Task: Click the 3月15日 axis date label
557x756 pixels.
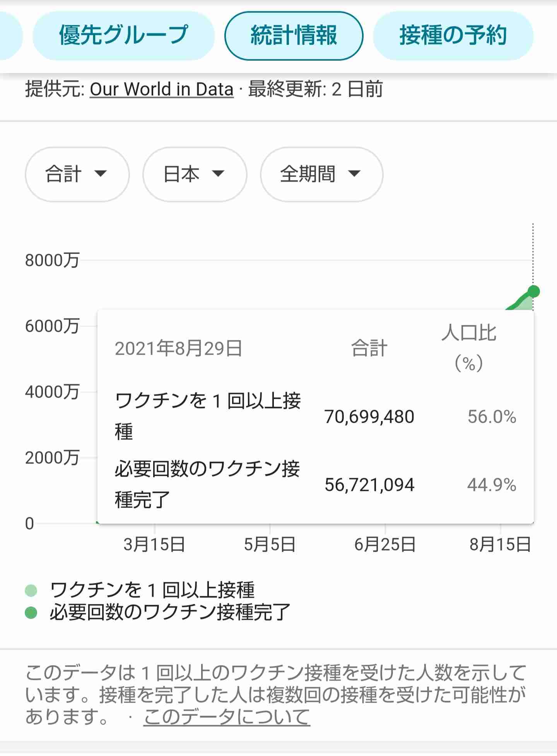Action: click(x=154, y=545)
